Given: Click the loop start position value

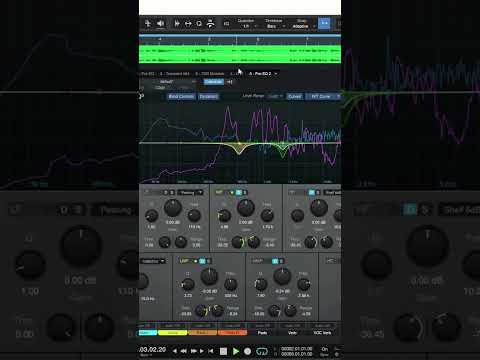Looking at the screenshot, I should click(x=297, y=349).
